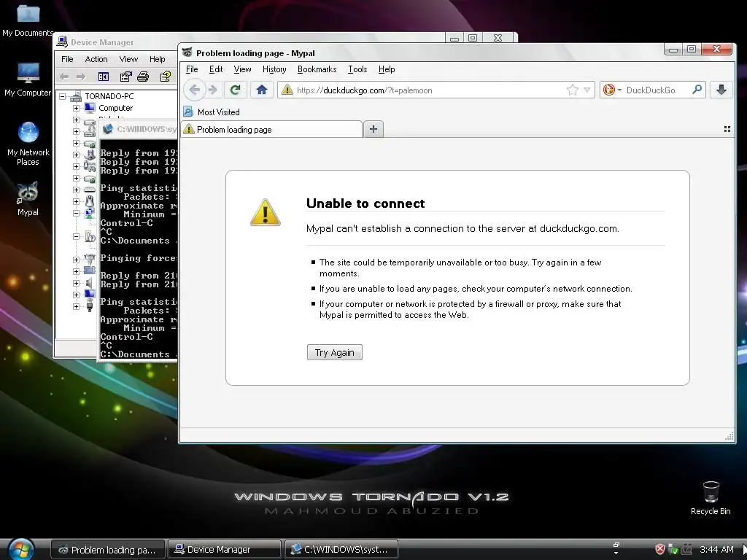
Task: Click the tab groups grid icon
Action: [x=727, y=129]
